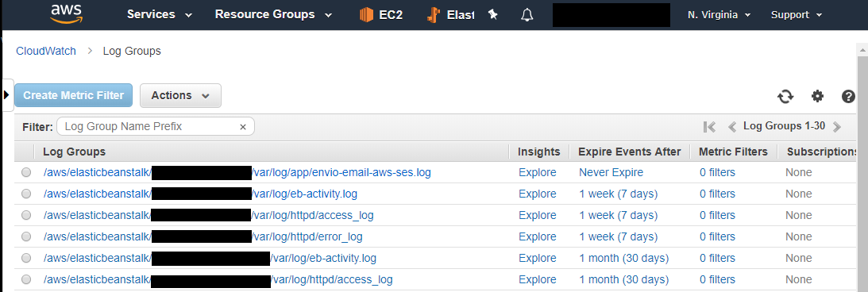The width and height of the screenshot is (868, 292).
Task: Open the Actions dropdown
Action: [x=180, y=96]
